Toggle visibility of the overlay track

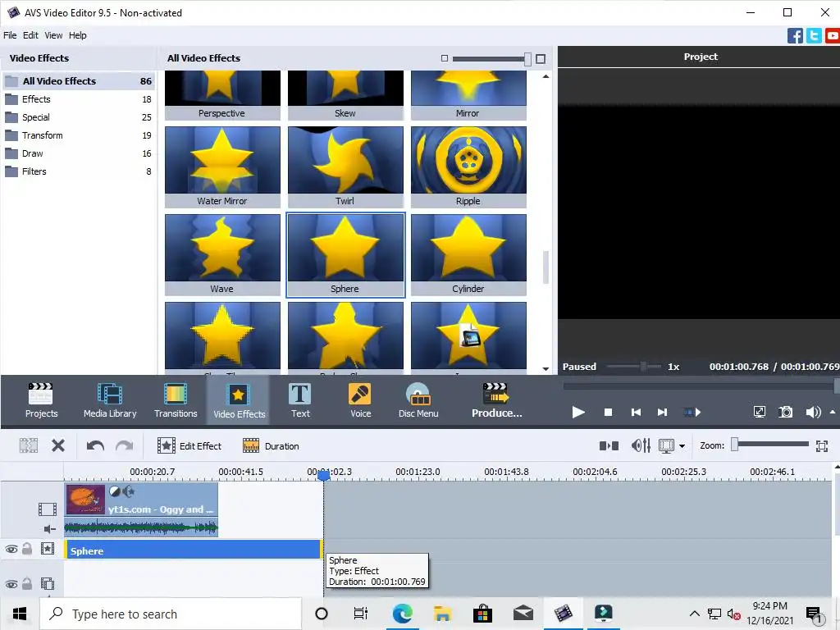(x=11, y=584)
